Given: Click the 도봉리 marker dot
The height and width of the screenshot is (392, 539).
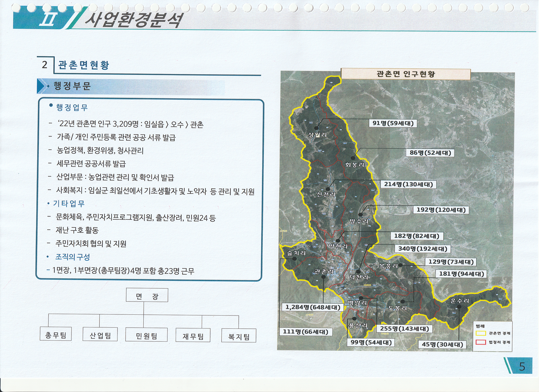Looking at the screenshot, I should point(403,302).
